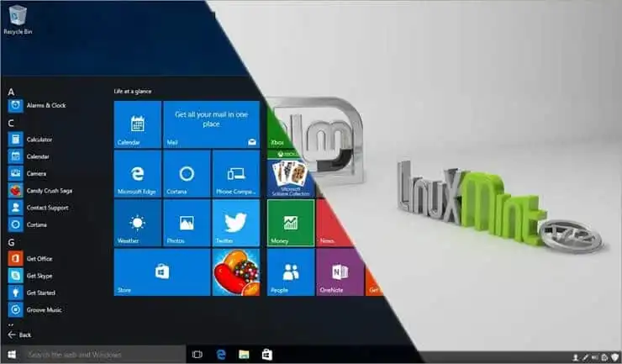Click the G section letter header
The width and height of the screenshot is (622, 364).
[11, 243]
